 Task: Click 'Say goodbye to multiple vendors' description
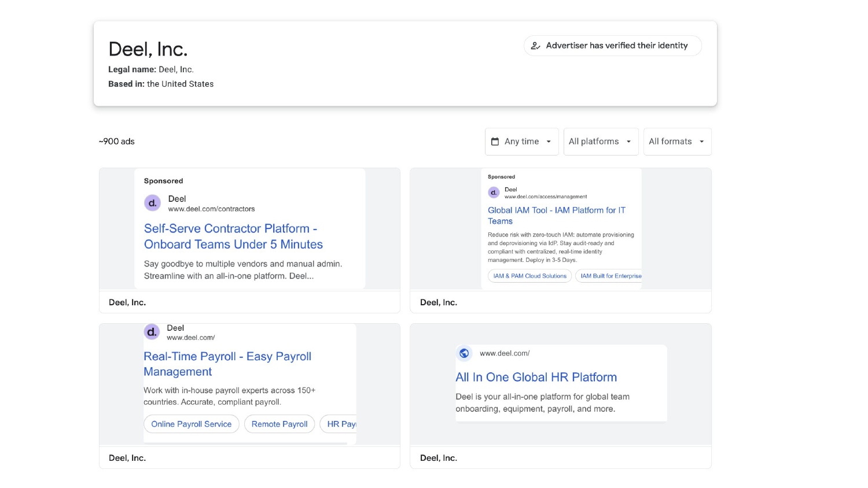point(243,270)
